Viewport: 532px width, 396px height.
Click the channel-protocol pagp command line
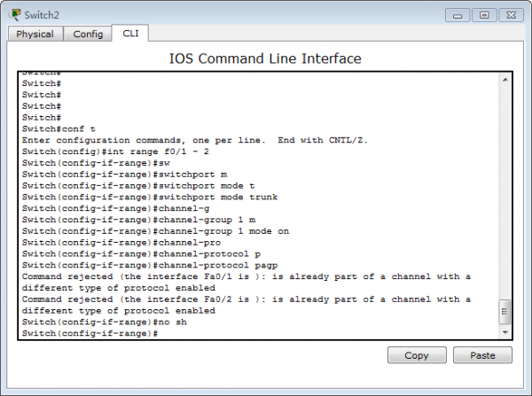(x=150, y=265)
